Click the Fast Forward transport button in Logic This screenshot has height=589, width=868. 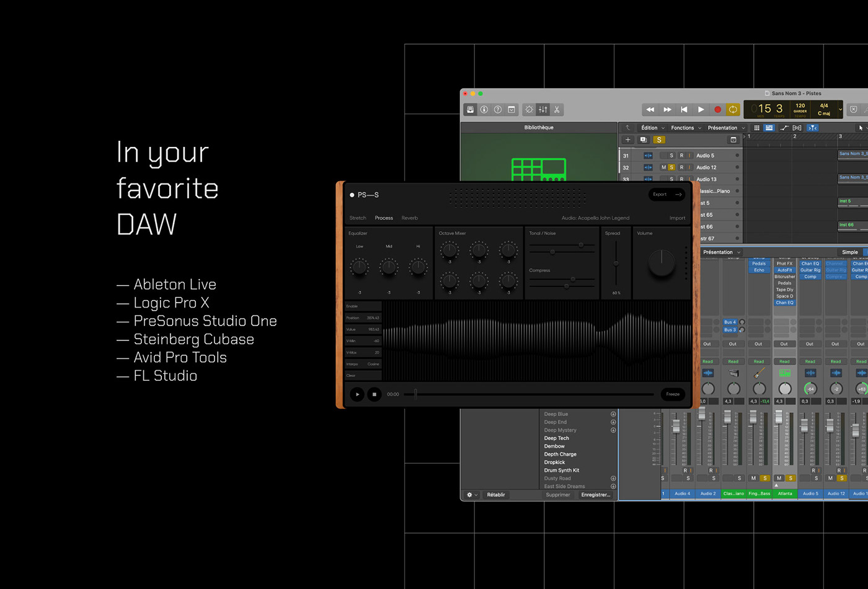[667, 109]
